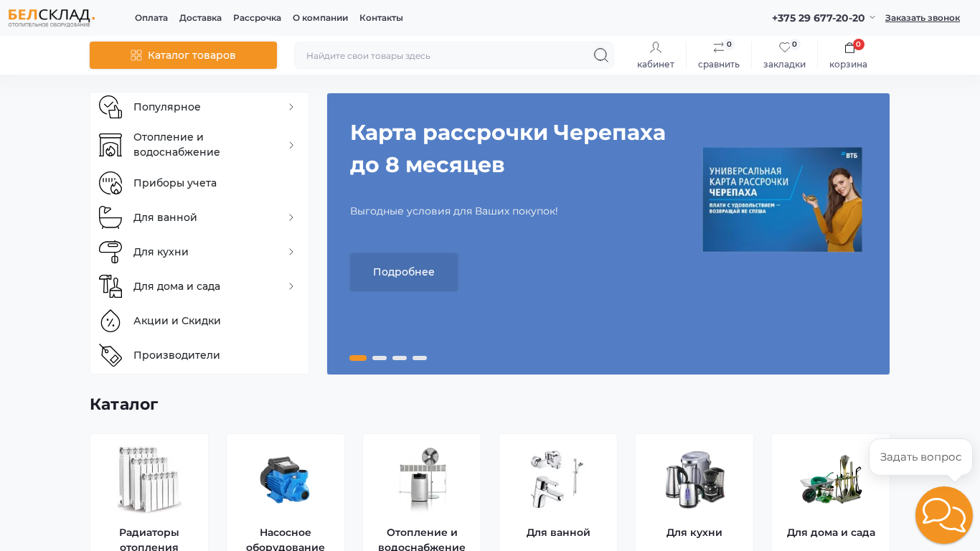Open the Радиаторы отопления catalog image

coord(149,479)
